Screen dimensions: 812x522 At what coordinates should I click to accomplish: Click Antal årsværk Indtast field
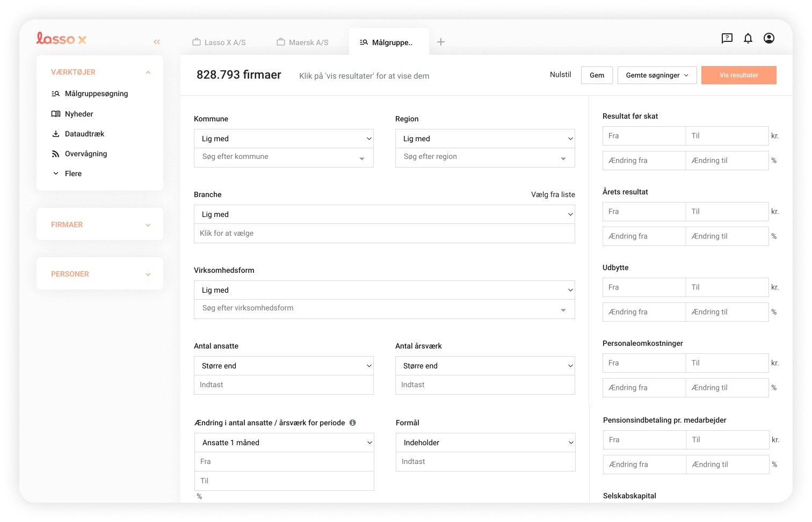pyautogui.click(x=485, y=385)
